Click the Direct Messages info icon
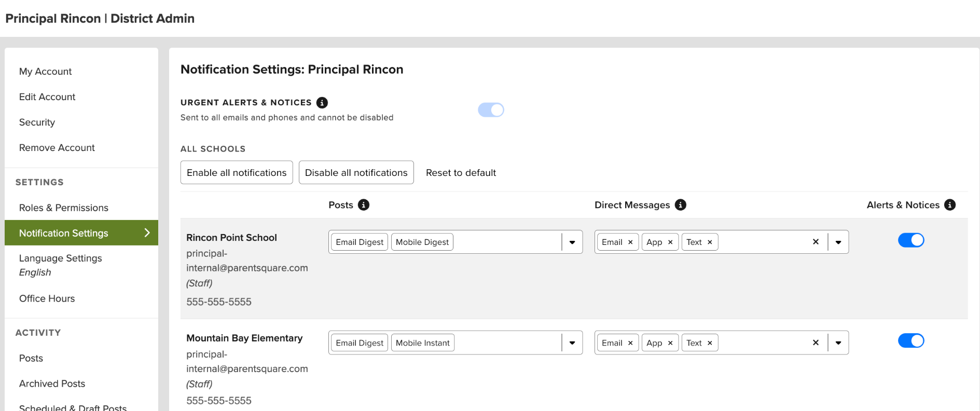Screen dimensions: 980x411 [x=680, y=205]
